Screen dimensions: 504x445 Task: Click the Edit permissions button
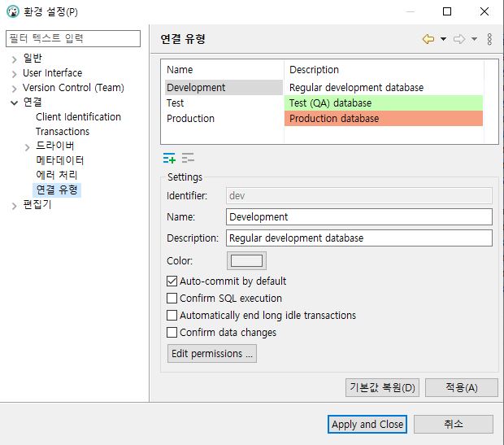[212, 354]
